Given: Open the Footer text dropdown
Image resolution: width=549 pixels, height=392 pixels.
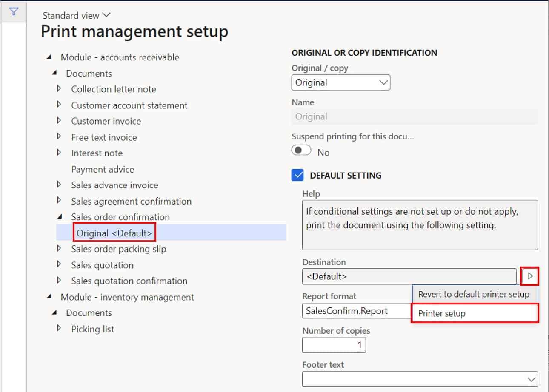Looking at the screenshot, I should coord(531,378).
